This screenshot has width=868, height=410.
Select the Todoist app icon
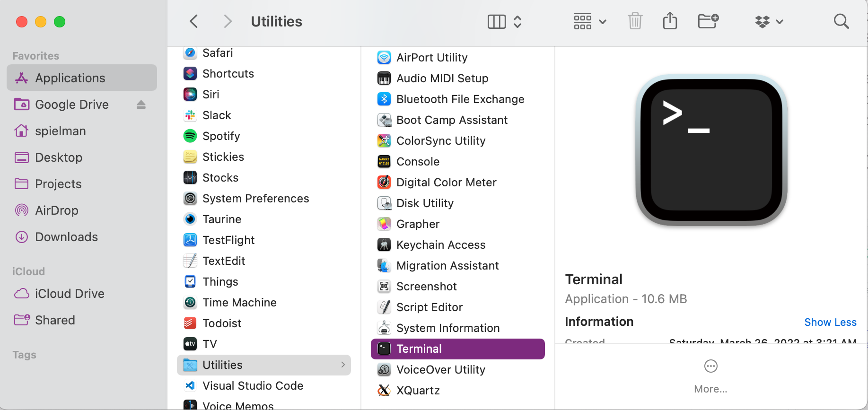coord(190,323)
